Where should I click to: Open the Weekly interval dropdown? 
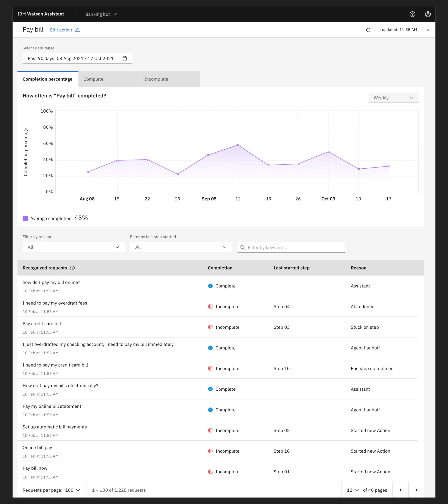point(393,98)
